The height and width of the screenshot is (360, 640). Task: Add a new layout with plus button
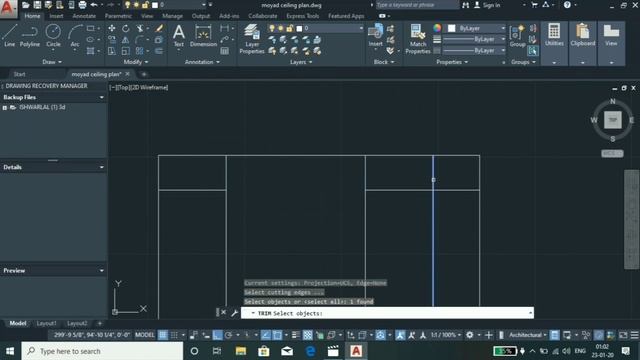pos(100,323)
